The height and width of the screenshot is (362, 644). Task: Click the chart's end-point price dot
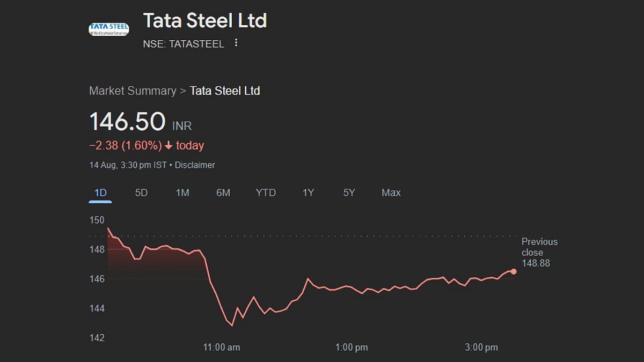[514, 271]
